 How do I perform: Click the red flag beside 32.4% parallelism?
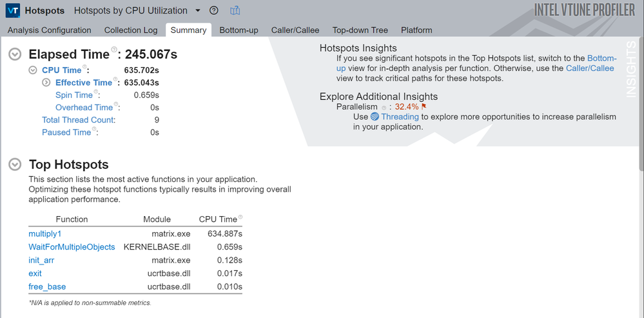(424, 106)
